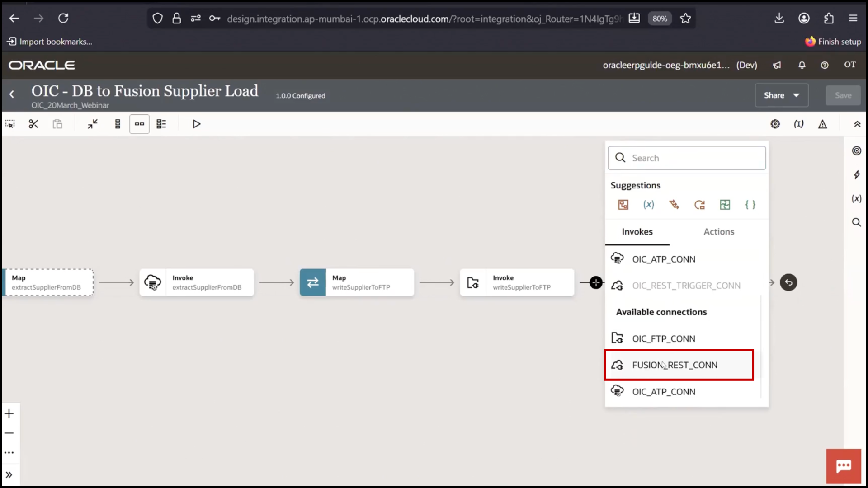Click Finish setup in the bookmarks bar
Image resolution: width=868 pixels, height=488 pixels.
833,42
